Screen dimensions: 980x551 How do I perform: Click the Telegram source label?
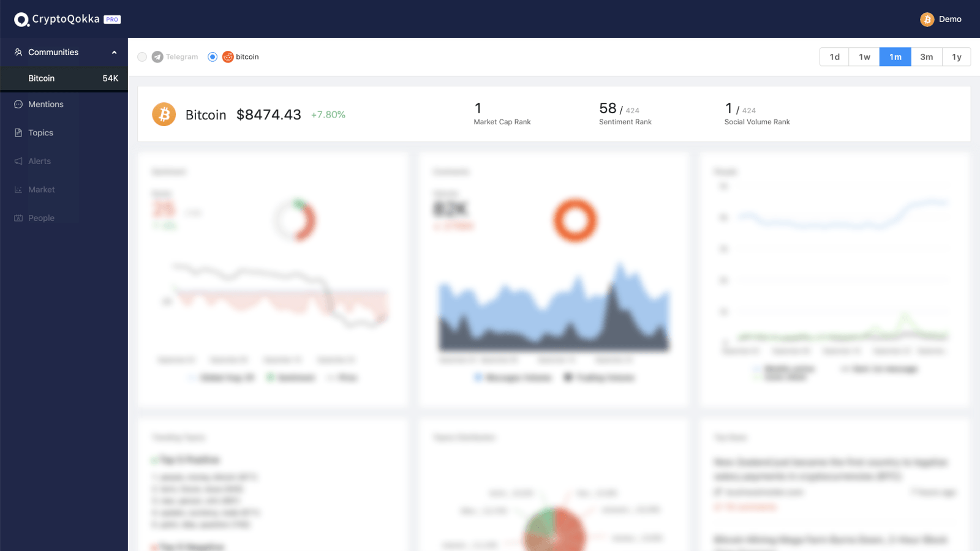[182, 57]
